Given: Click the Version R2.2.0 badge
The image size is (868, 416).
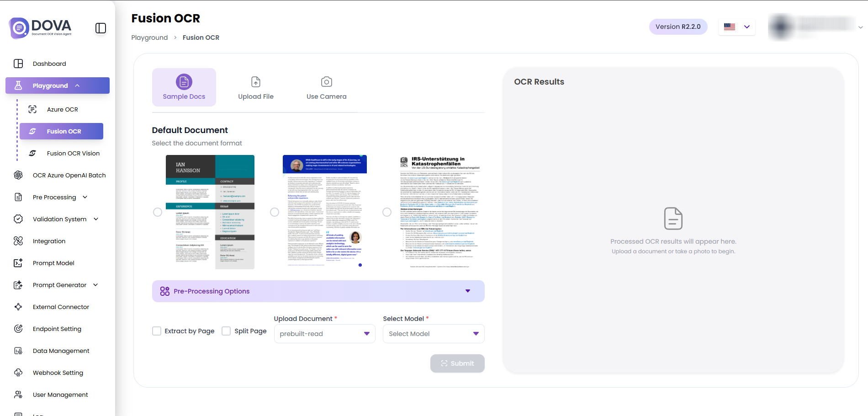Looking at the screenshot, I should pyautogui.click(x=678, y=27).
